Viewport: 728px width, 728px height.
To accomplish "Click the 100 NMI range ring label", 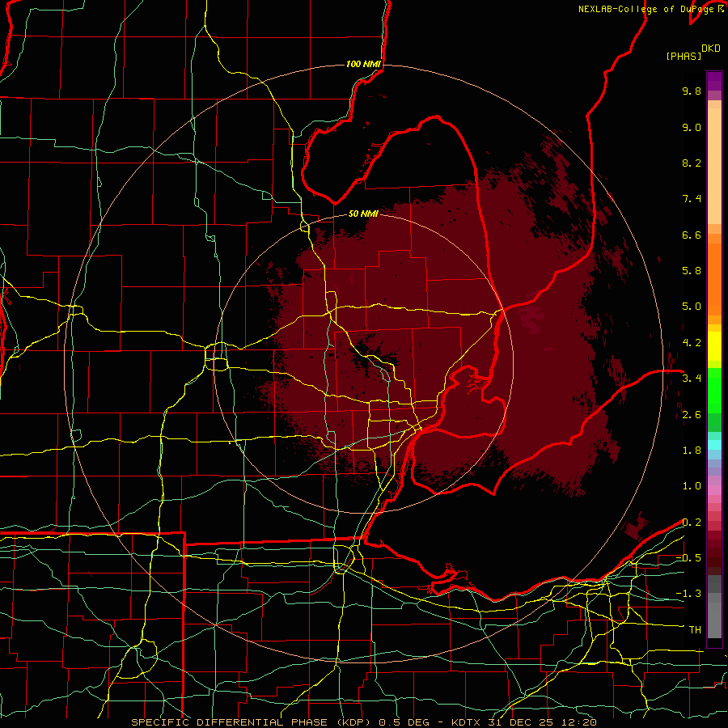I will [x=363, y=64].
